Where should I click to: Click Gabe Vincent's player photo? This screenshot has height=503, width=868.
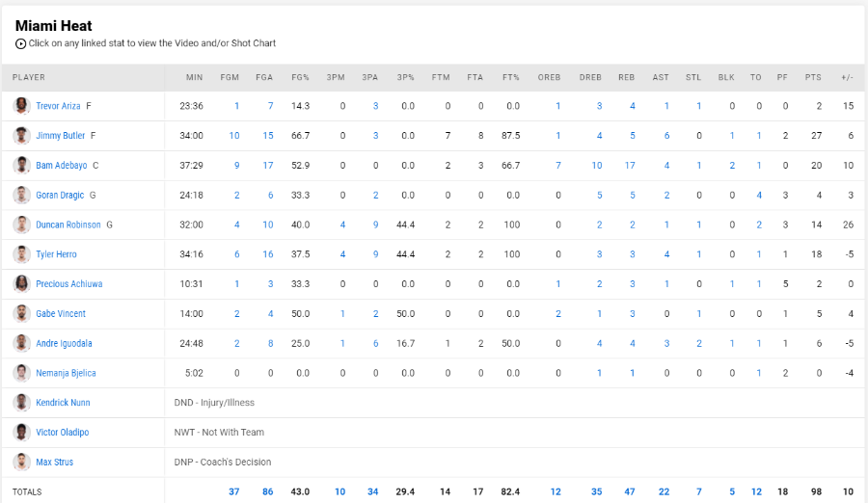click(21, 314)
